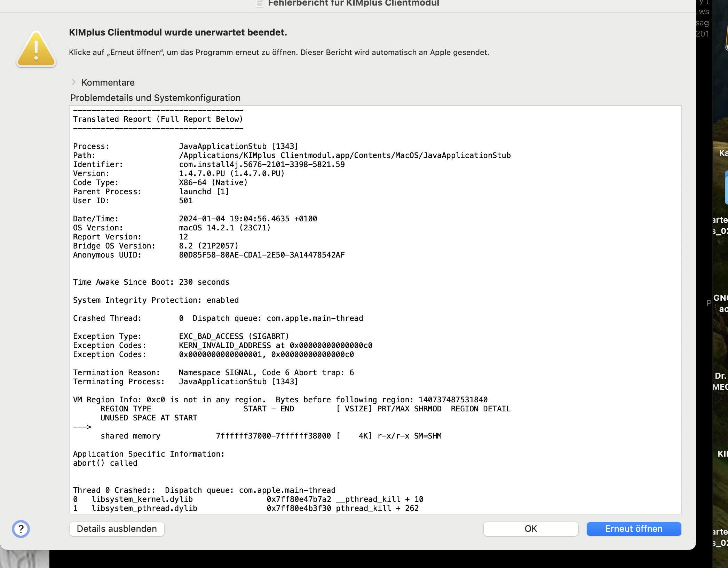Click the Crashed Thread line with com.apple.main-thread

click(218, 318)
